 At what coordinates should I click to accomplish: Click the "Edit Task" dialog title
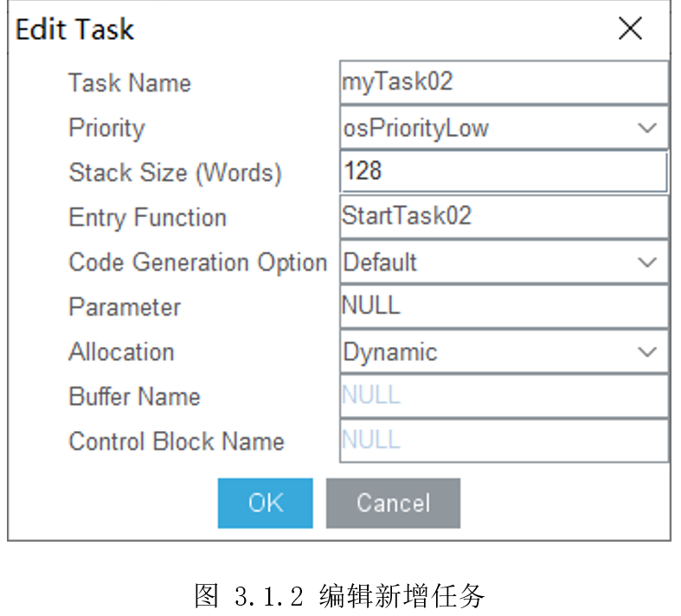tap(74, 29)
